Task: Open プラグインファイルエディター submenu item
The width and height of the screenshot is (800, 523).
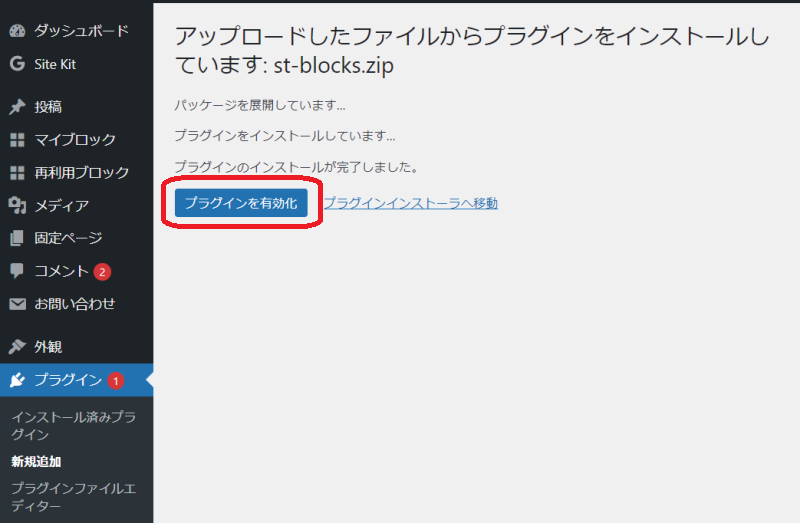Action: click(73, 497)
